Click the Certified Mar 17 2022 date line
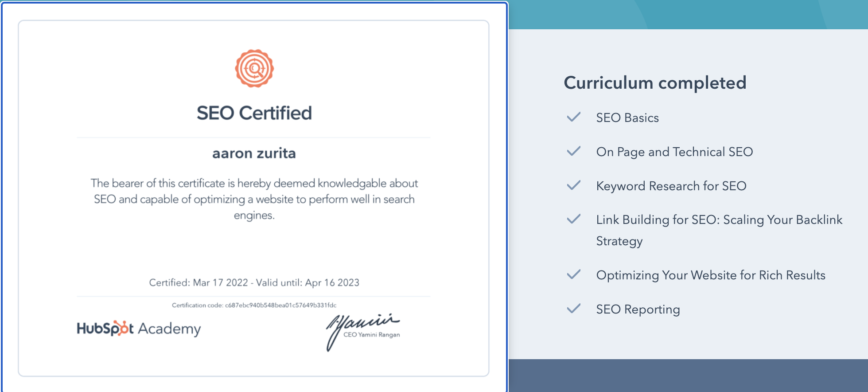868x392 pixels. pyautogui.click(x=254, y=282)
